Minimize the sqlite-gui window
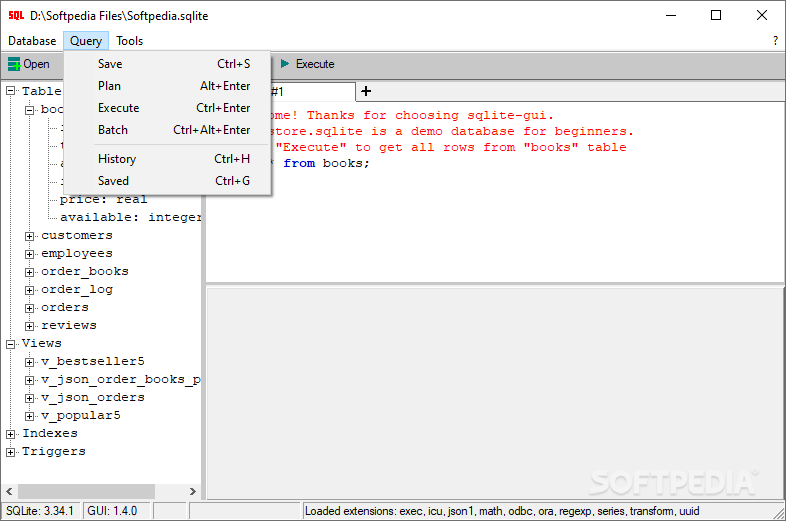The image size is (786, 521). (671, 16)
